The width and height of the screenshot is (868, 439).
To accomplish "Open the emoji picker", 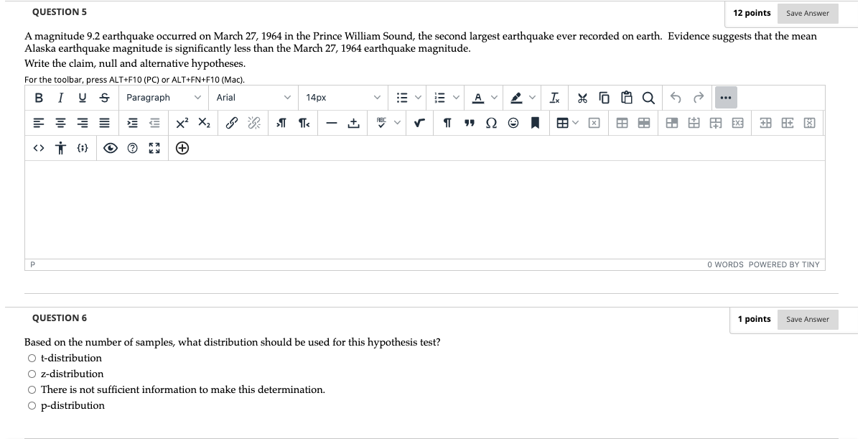I will [513, 124].
